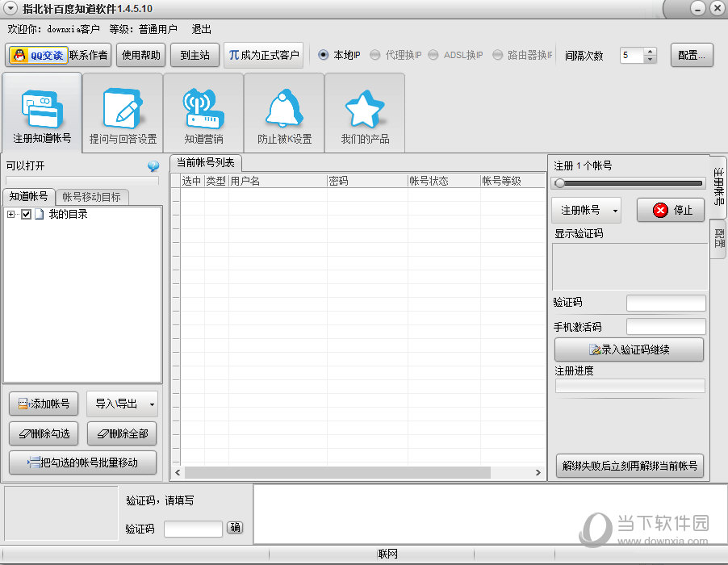
Task: Click the 添加帐号 button
Action: [44, 404]
